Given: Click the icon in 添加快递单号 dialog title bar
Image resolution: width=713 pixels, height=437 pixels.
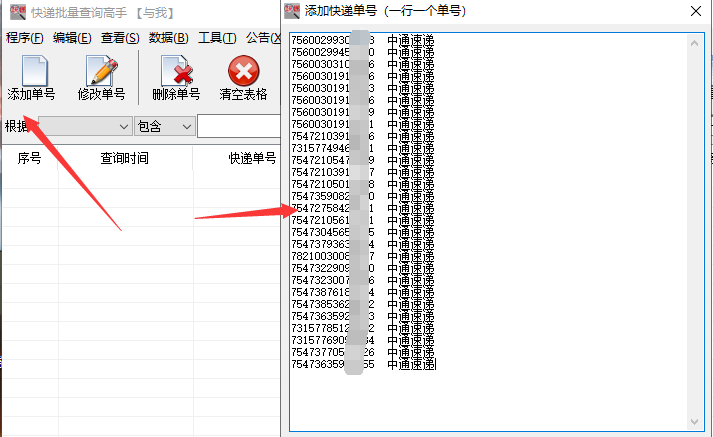Looking at the screenshot, I should (x=292, y=11).
